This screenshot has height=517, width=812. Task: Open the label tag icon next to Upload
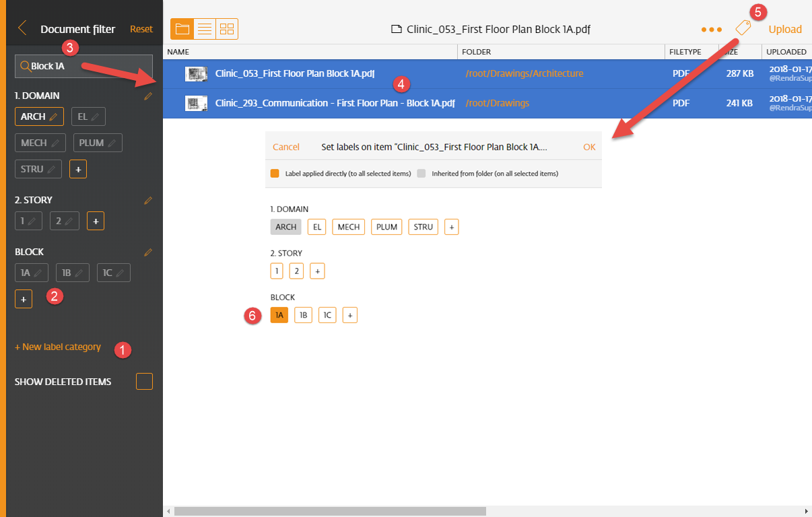point(743,28)
